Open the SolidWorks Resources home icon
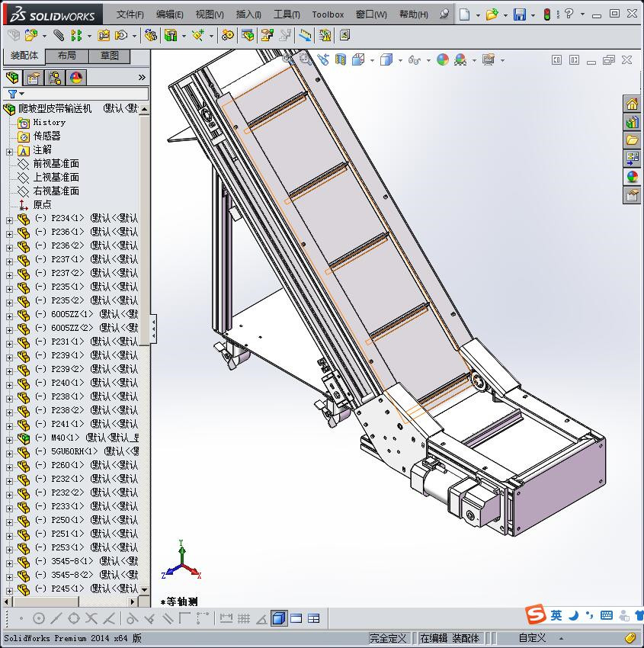Image resolution: width=644 pixels, height=648 pixels. tap(632, 104)
